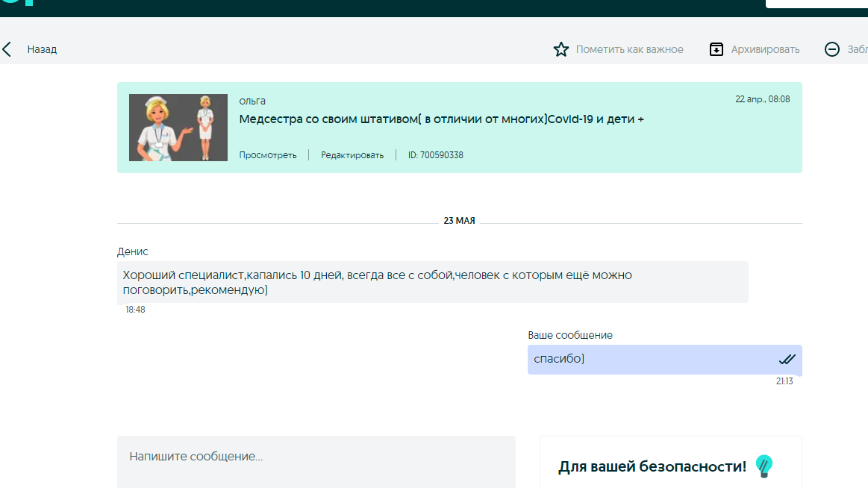Click the ad date 22 апр., 08:08
This screenshot has height=488, width=868.
pyautogui.click(x=762, y=99)
